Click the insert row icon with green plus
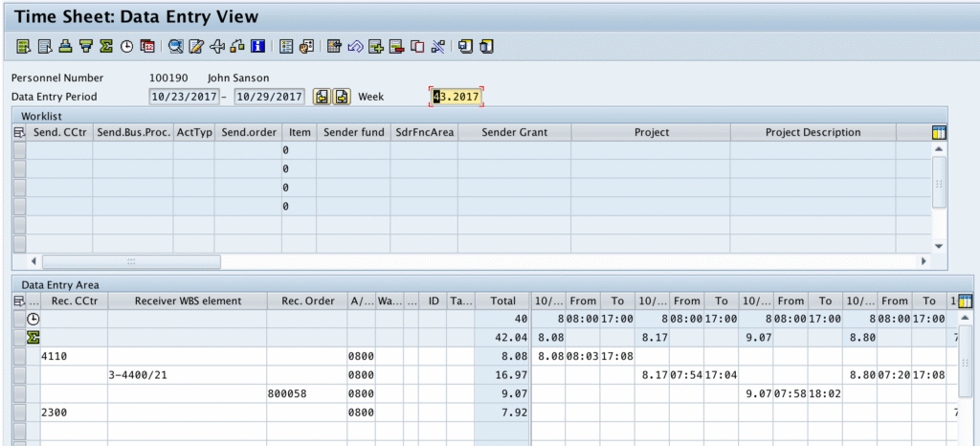The image size is (980, 446). click(376, 45)
